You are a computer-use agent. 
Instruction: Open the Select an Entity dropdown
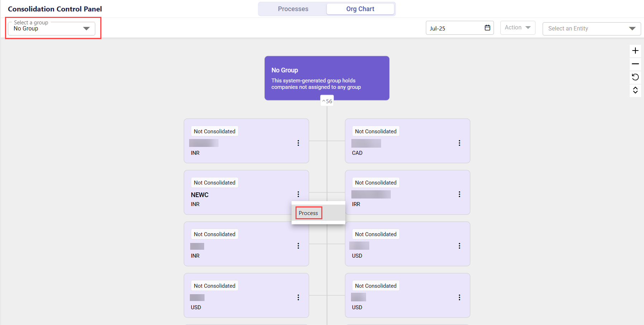click(591, 29)
